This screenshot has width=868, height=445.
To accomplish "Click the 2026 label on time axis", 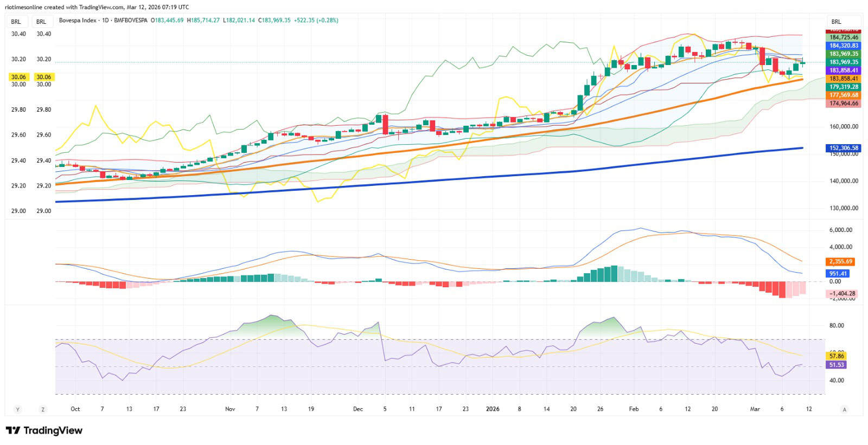I will [x=493, y=409].
